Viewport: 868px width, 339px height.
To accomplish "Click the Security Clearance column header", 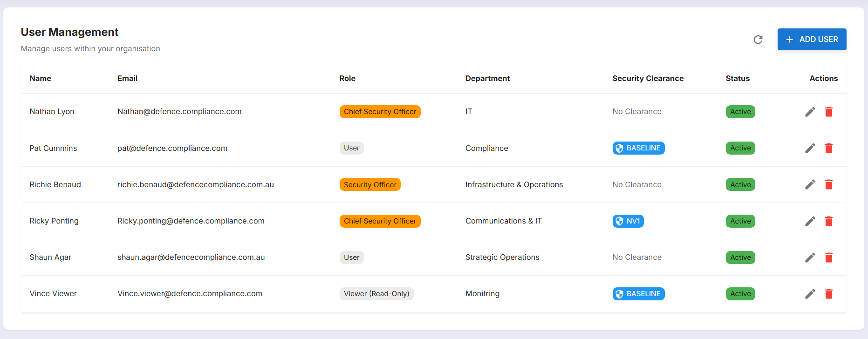I will coord(648,78).
